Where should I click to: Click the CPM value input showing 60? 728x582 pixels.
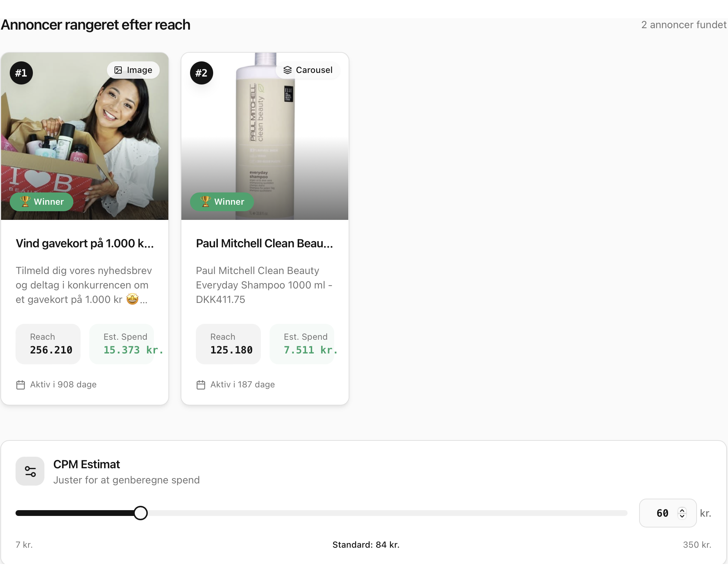coord(668,513)
